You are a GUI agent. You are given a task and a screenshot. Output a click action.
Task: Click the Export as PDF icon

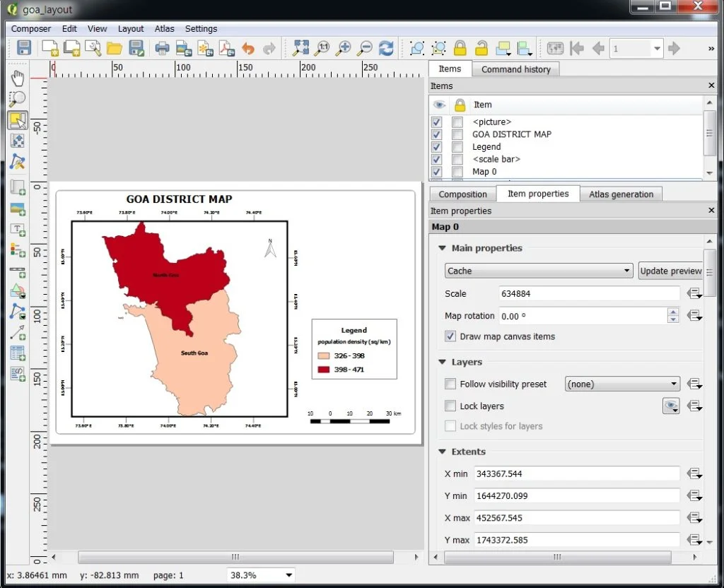(227, 48)
